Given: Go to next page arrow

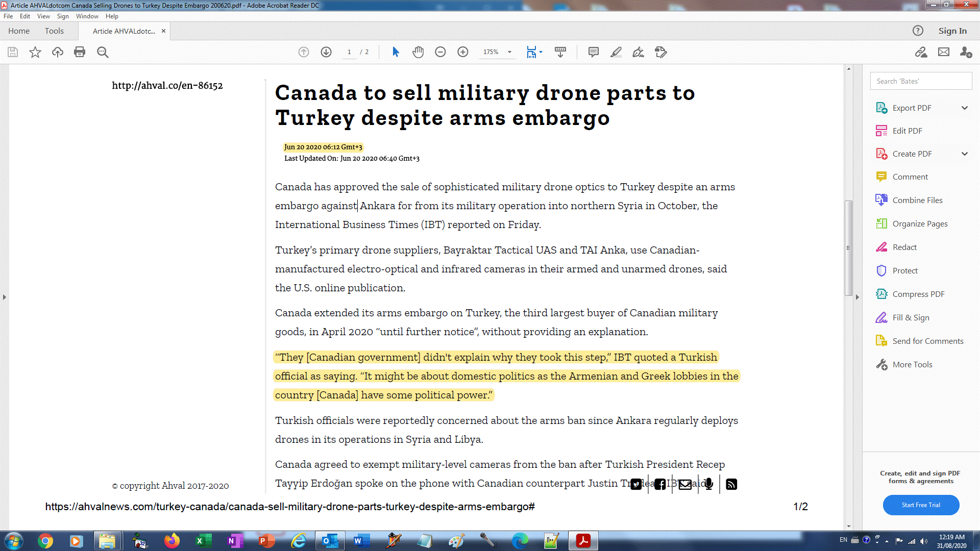Looking at the screenshot, I should pos(326,52).
